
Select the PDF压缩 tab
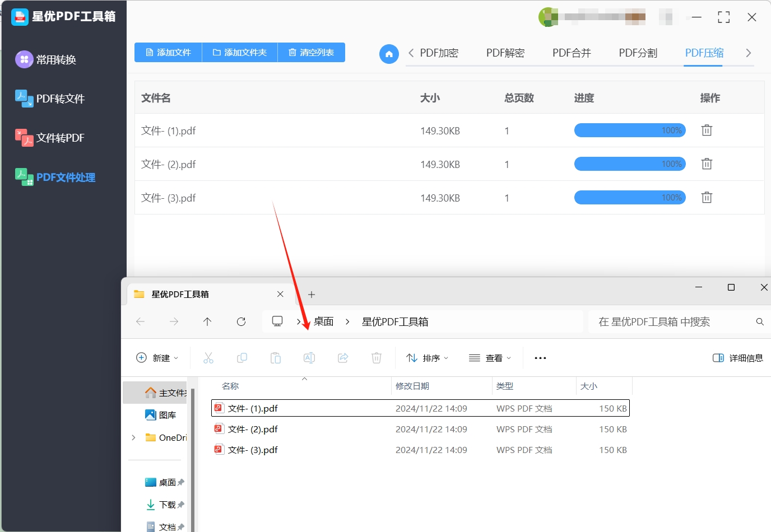click(x=704, y=53)
